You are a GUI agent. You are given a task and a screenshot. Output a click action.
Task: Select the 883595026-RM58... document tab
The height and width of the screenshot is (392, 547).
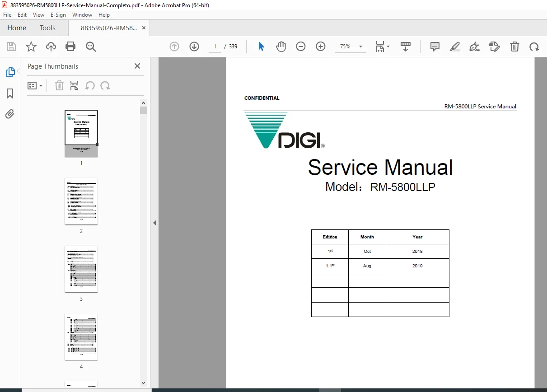(x=108, y=28)
